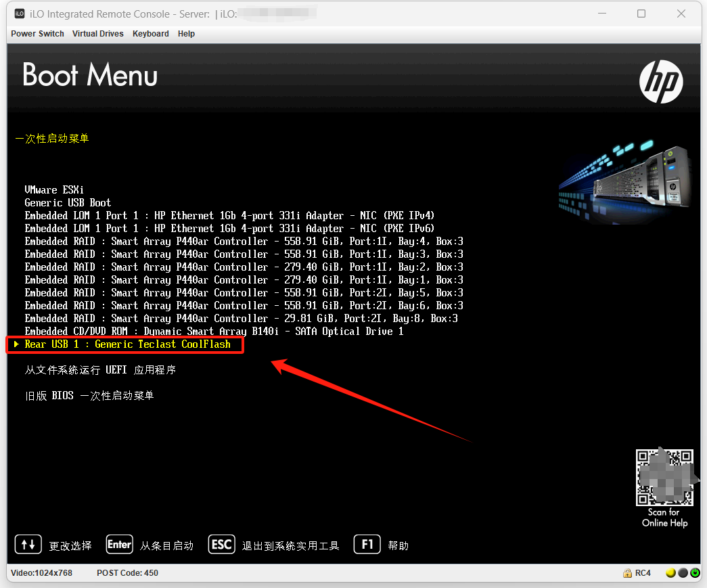
Task: Open the Help menu in the menu bar
Action: pos(186,34)
